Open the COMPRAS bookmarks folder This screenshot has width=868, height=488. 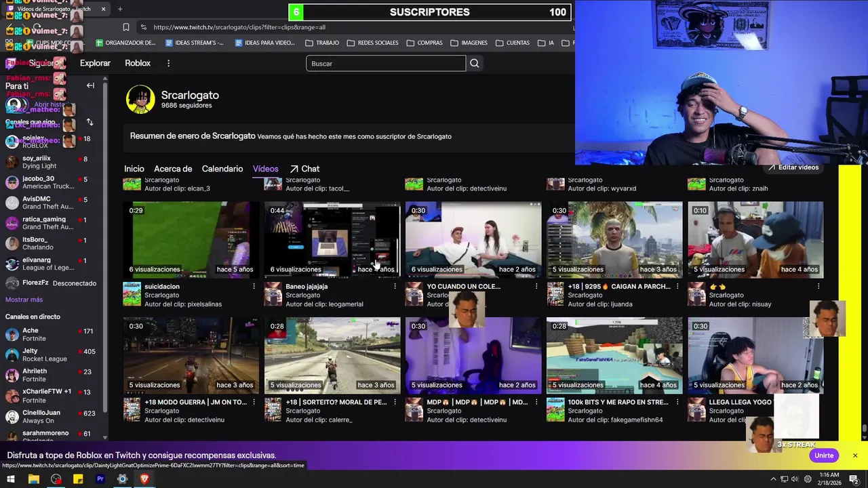click(x=424, y=43)
